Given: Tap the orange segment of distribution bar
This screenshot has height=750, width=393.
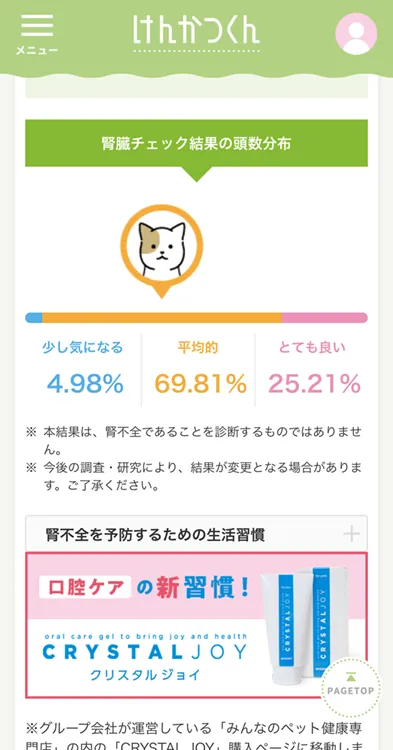Looking at the screenshot, I should click(162, 318).
